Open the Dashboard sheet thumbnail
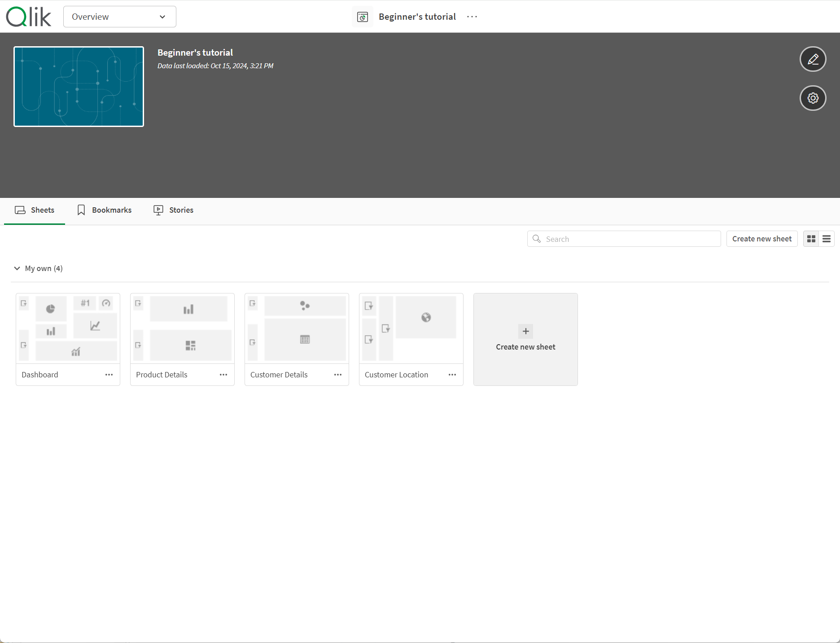 pyautogui.click(x=68, y=328)
